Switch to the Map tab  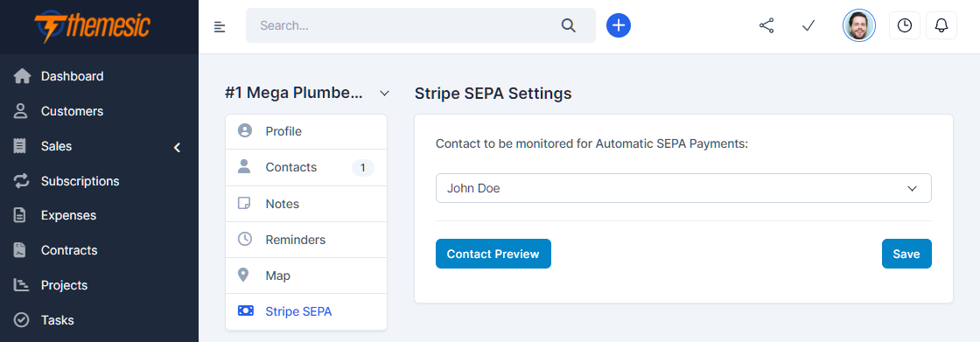pos(306,276)
